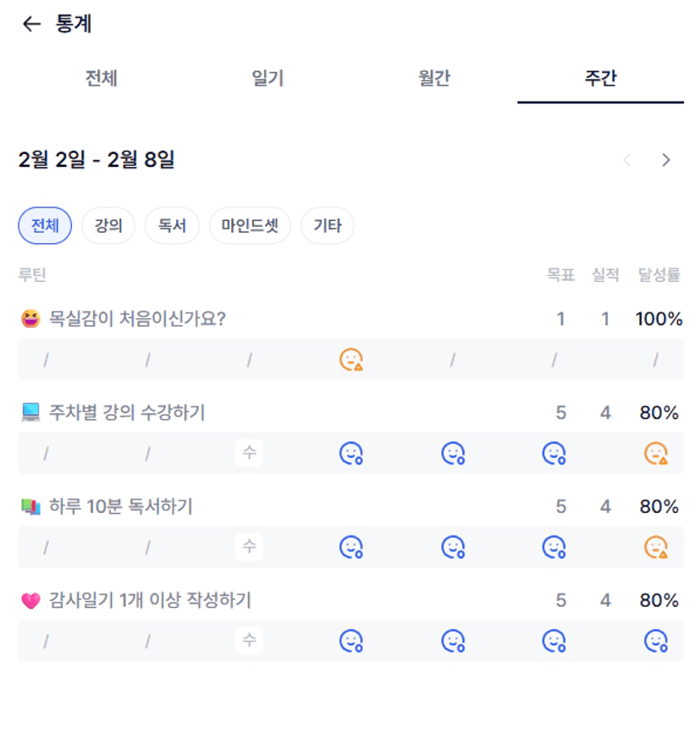Go back using the arrow next to 통계
700x745 pixels.
click(31, 25)
